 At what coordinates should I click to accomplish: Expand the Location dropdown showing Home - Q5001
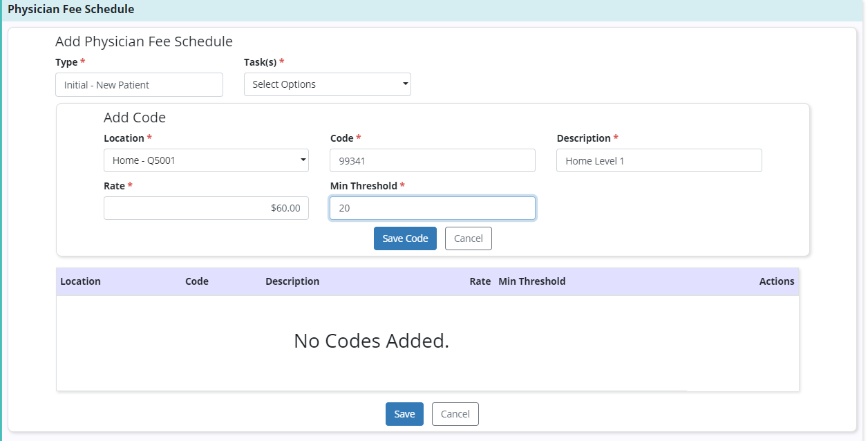click(206, 160)
